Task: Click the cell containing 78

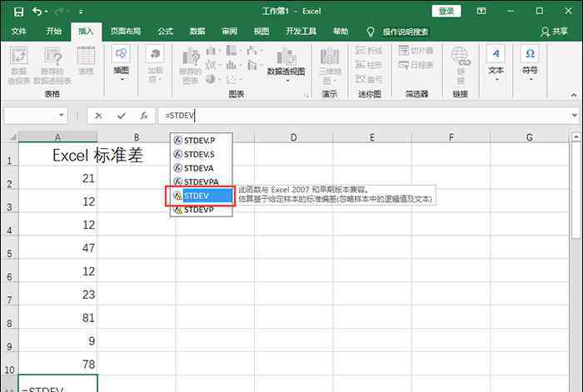Action: click(x=57, y=364)
